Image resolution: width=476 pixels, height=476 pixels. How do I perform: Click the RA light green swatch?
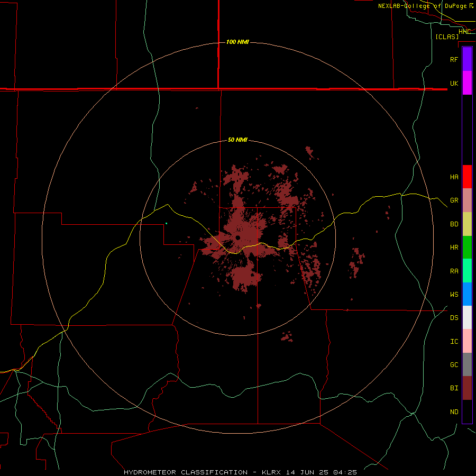(467, 271)
